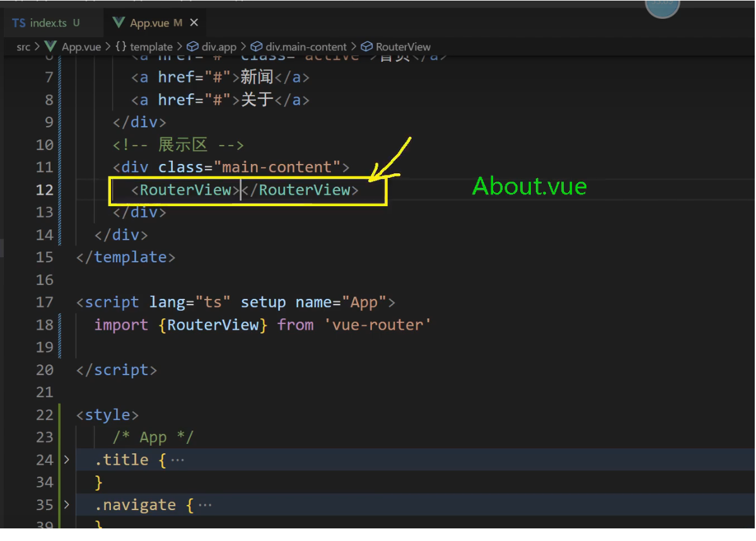Select line number 22 in gutter

click(x=44, y=415)
